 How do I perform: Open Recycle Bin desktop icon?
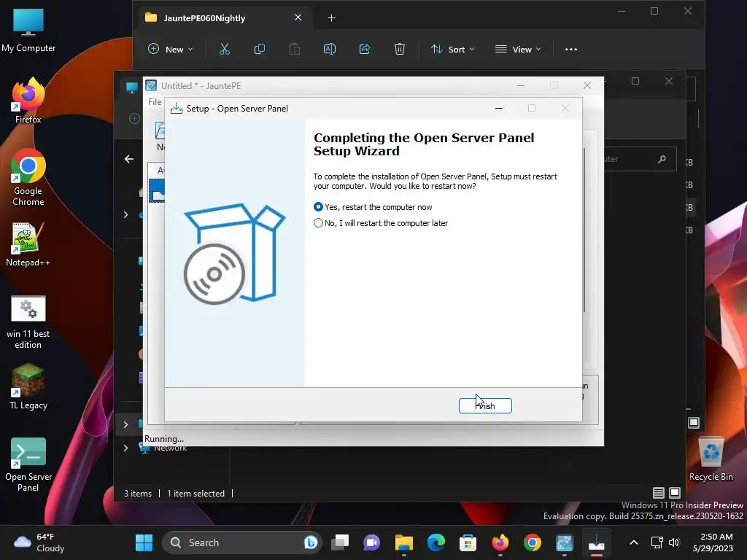711,459
